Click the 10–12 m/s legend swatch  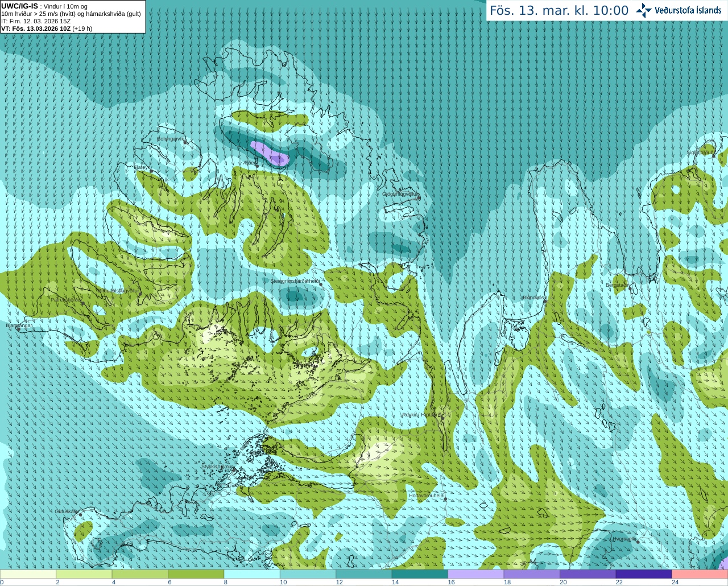click(308, 574)
